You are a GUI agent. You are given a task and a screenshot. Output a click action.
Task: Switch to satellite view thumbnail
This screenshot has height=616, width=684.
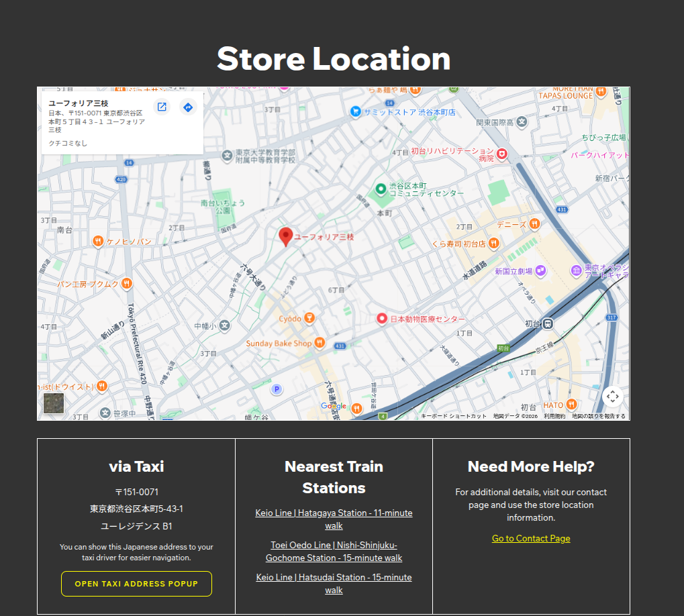(x=54, y=404)
